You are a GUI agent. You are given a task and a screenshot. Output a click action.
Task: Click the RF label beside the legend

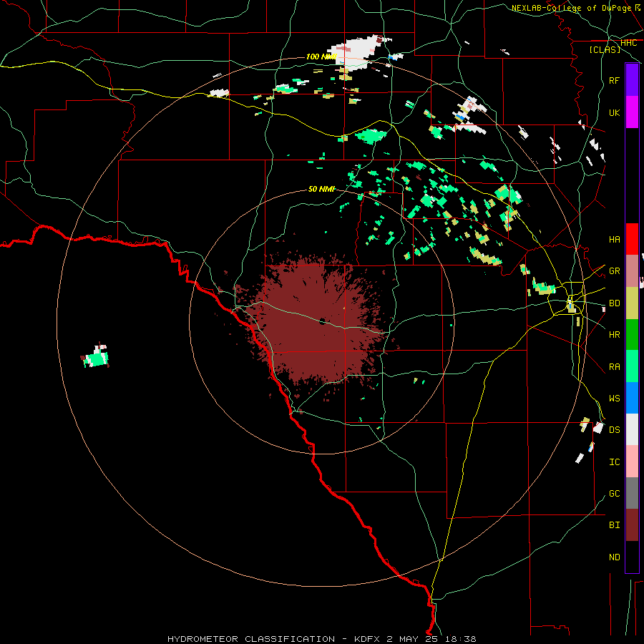(x=614, y=80)
